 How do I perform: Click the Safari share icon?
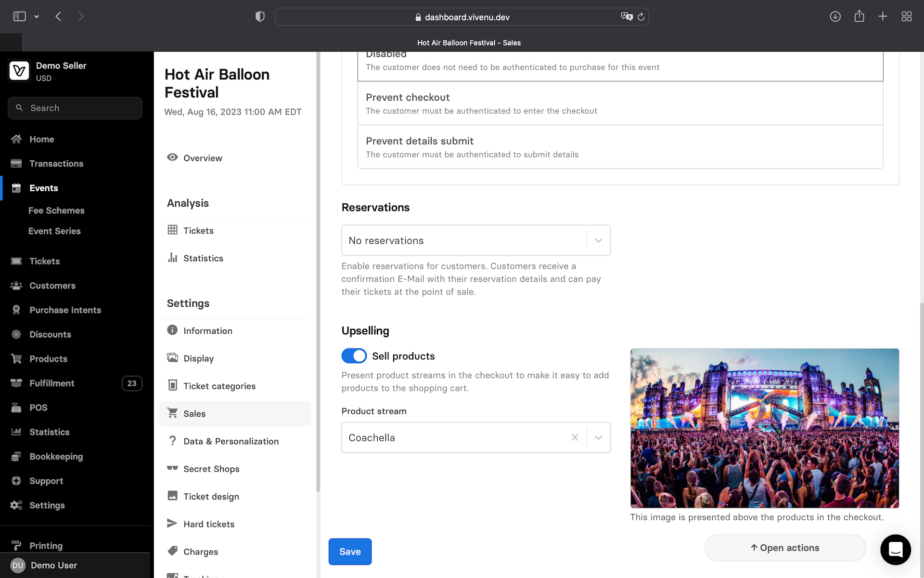(859, 17)
